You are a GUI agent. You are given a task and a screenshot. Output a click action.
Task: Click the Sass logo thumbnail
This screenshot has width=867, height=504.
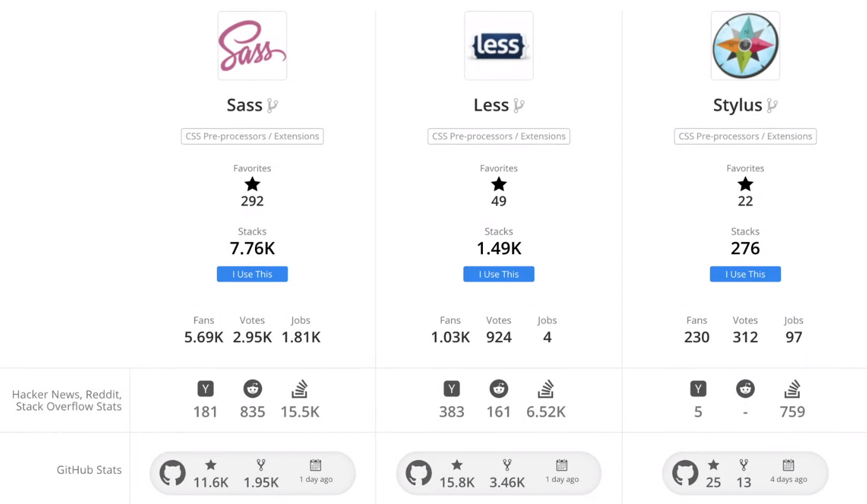252,46
